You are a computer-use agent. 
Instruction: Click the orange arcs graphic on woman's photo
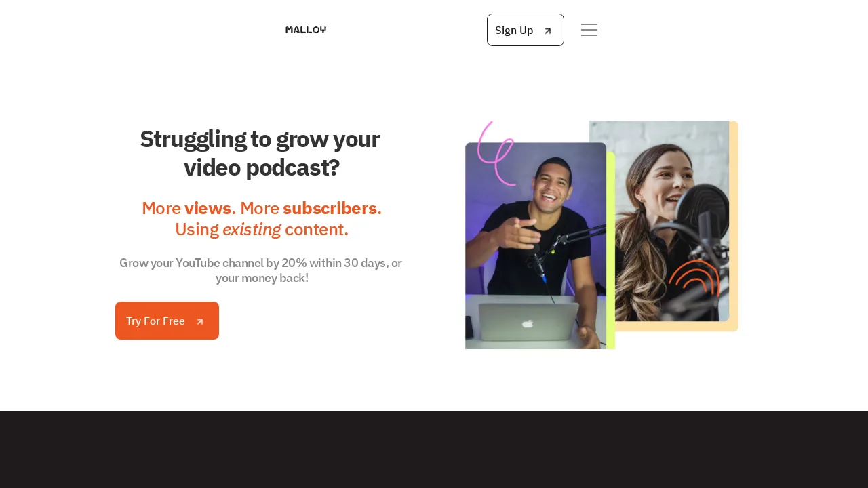694,278
